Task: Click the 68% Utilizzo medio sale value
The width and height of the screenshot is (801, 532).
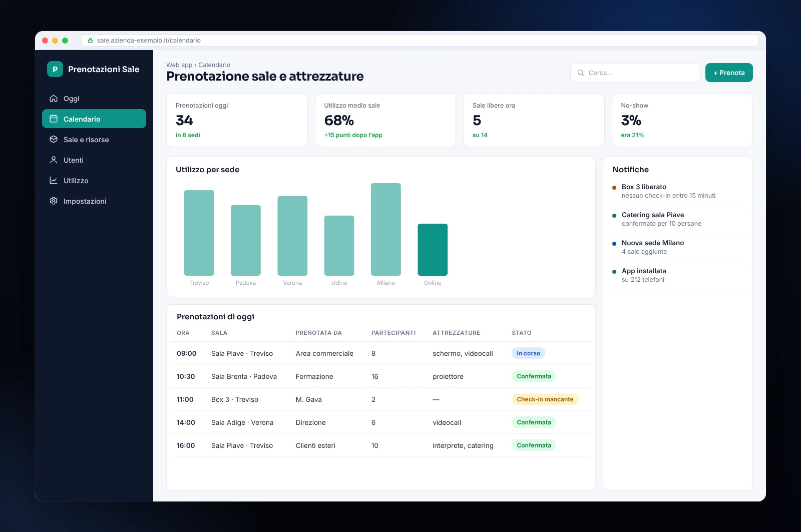Action: [339, 121]
